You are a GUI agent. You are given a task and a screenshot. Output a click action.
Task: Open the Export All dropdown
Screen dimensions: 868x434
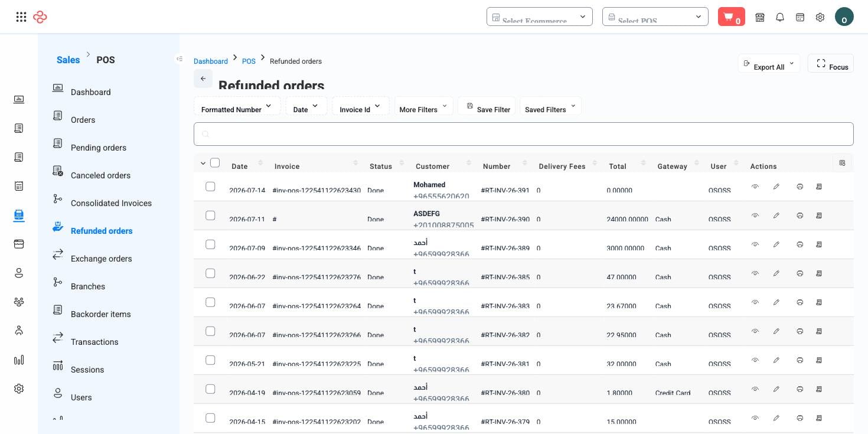coord(769,64)
